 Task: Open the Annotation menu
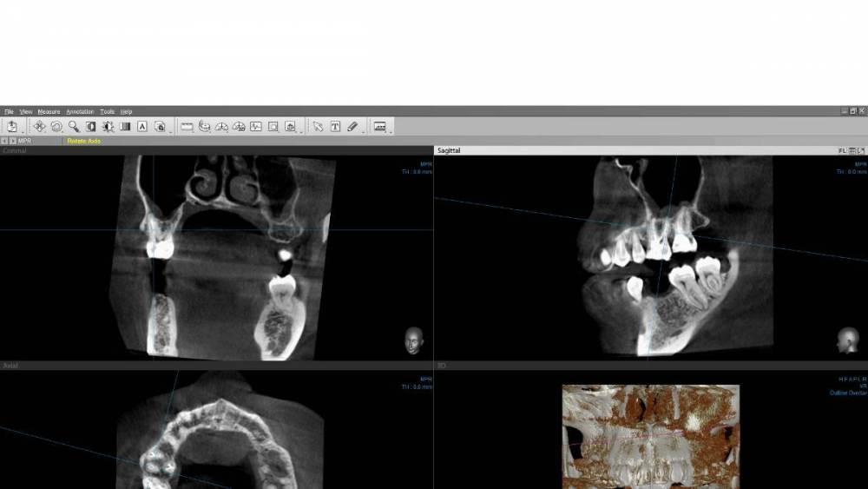(x=80, y=112)
